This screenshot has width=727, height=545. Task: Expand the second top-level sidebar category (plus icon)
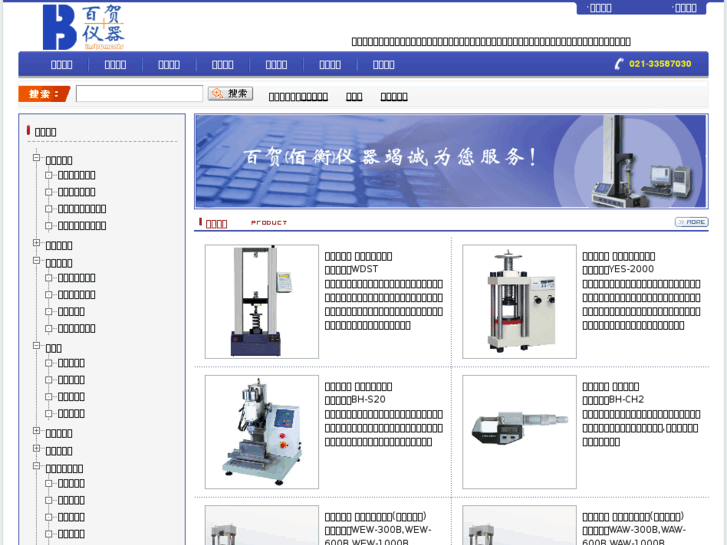tap(37, 243)
